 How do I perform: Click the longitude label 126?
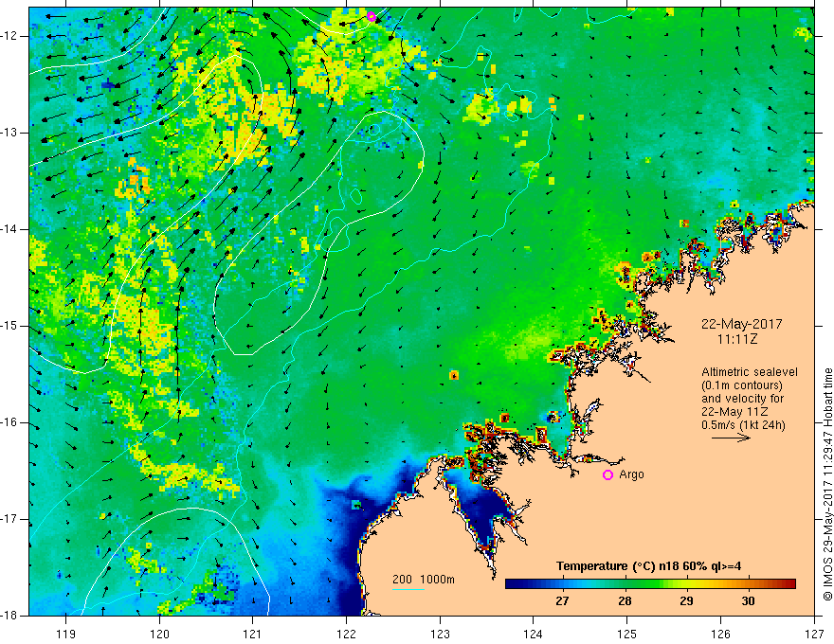click(x=720, y=634)
